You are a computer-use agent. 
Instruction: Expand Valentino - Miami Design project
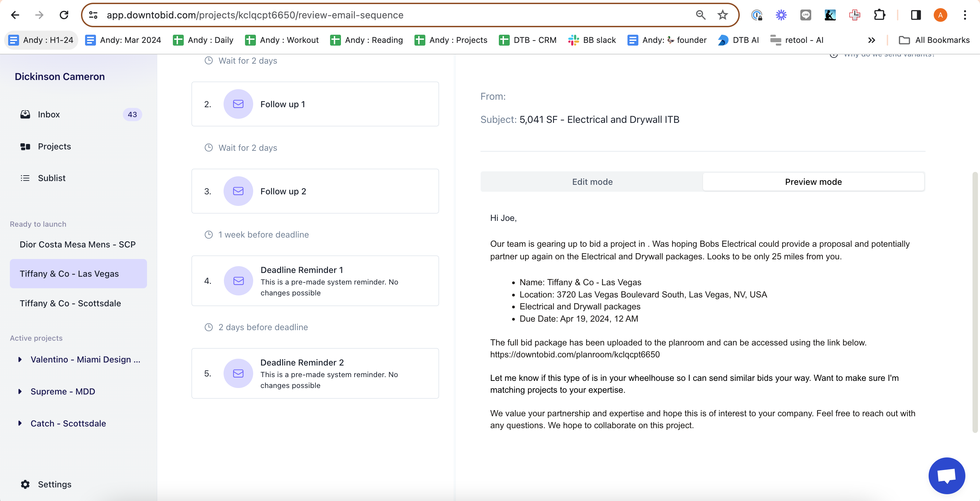(20, 359)
